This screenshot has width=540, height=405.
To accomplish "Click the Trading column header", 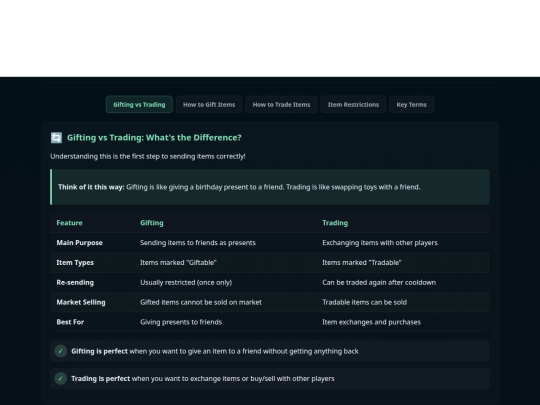I will [335, 223].
